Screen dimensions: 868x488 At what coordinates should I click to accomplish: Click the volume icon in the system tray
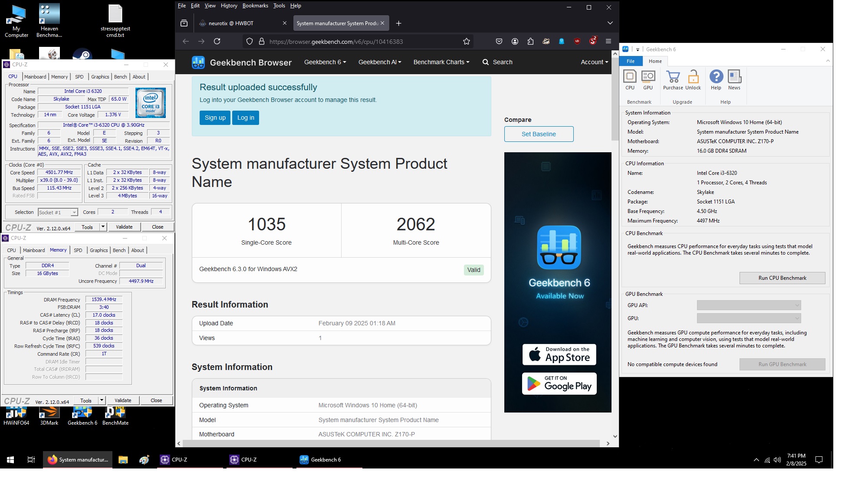tap(777, 460)
